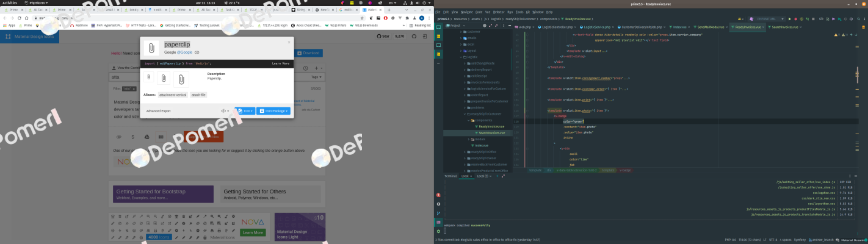
Task: Click the v-badge breadcrumb in the editor
Action: (x=625, y=170)
